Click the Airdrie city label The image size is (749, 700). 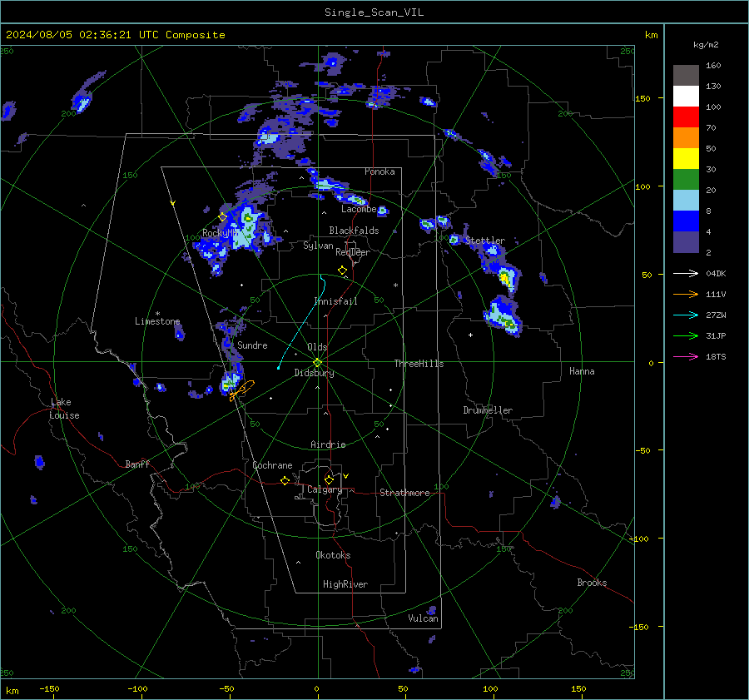(x=328, y=444)
